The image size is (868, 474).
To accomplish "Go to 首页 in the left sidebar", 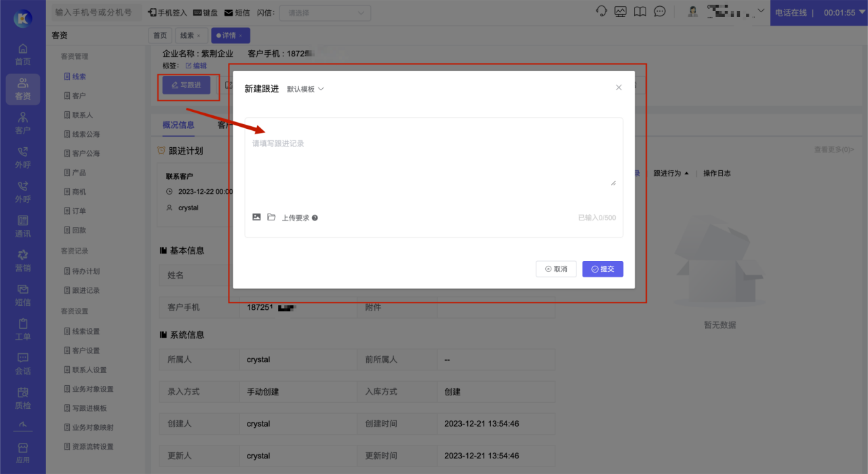I will 23,54.
